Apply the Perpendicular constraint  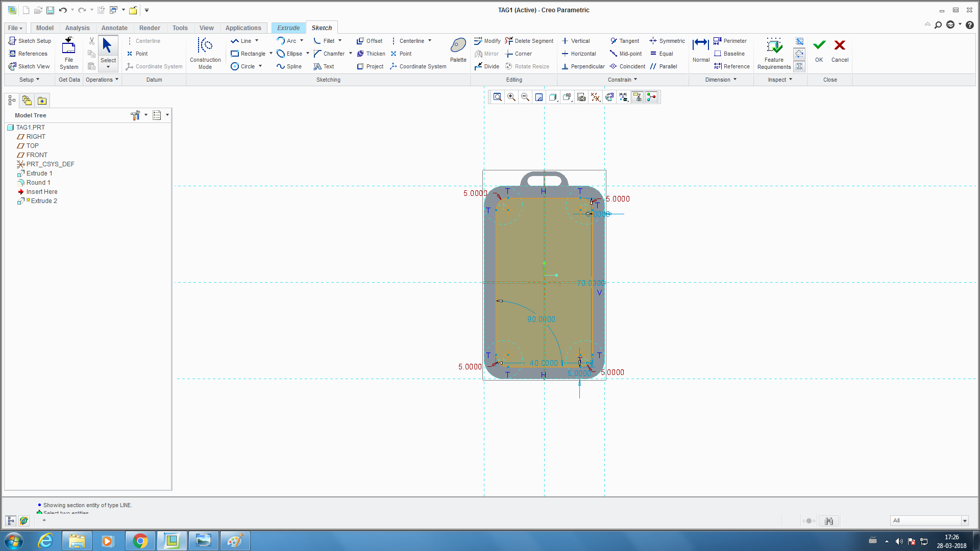point(583,66)
